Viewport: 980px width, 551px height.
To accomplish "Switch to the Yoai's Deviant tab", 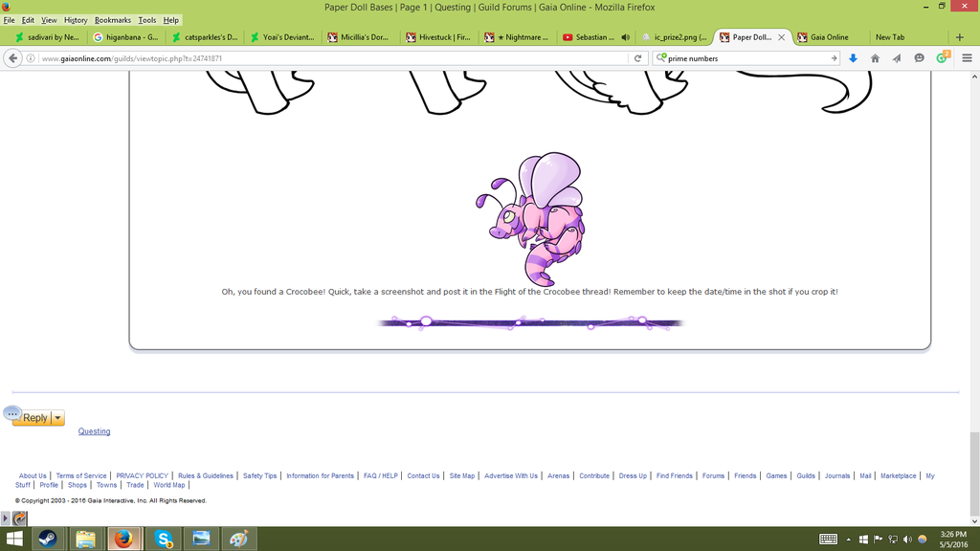I will [x=282, y=37].
